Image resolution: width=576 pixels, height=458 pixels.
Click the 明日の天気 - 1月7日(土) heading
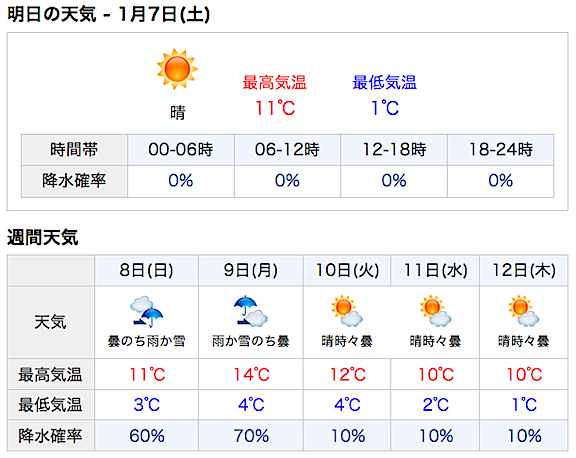(x=109, y=15)
